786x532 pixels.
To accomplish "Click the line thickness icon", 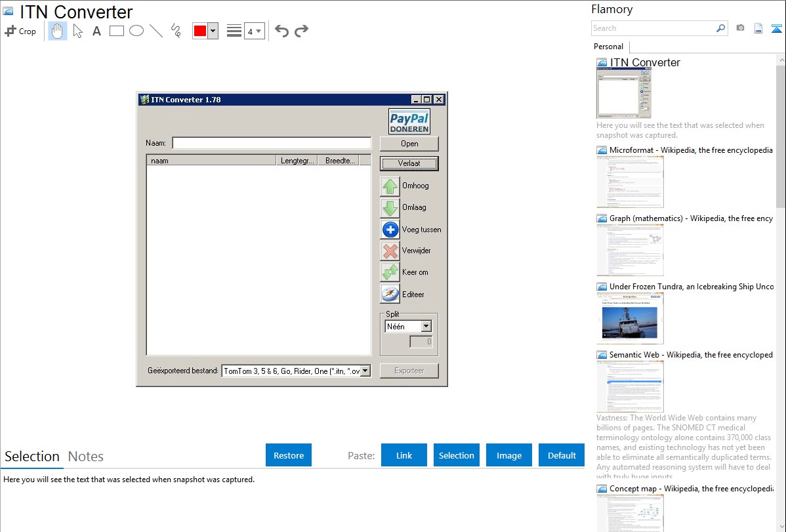I will coord(234,31).
